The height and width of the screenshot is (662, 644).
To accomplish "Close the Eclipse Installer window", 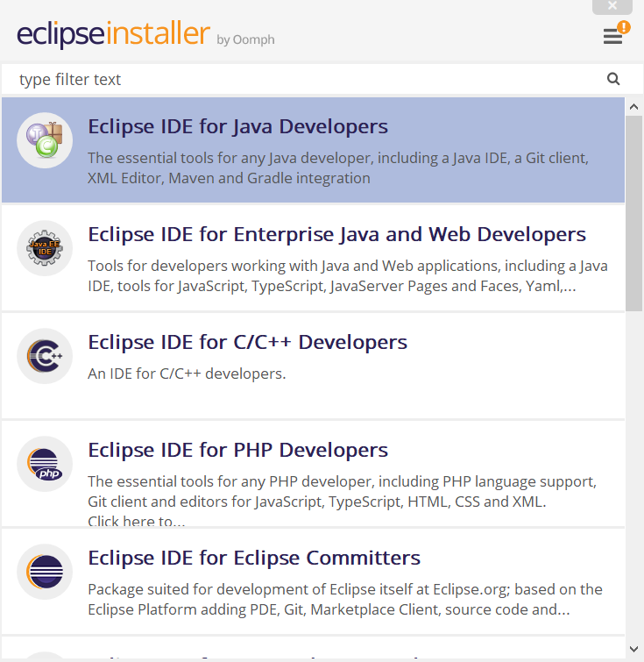I will click(612, 6).
